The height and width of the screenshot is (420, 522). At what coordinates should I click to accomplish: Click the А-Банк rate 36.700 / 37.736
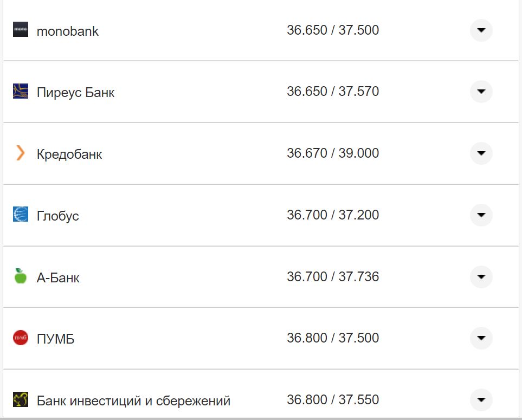[x=333, y=277]
